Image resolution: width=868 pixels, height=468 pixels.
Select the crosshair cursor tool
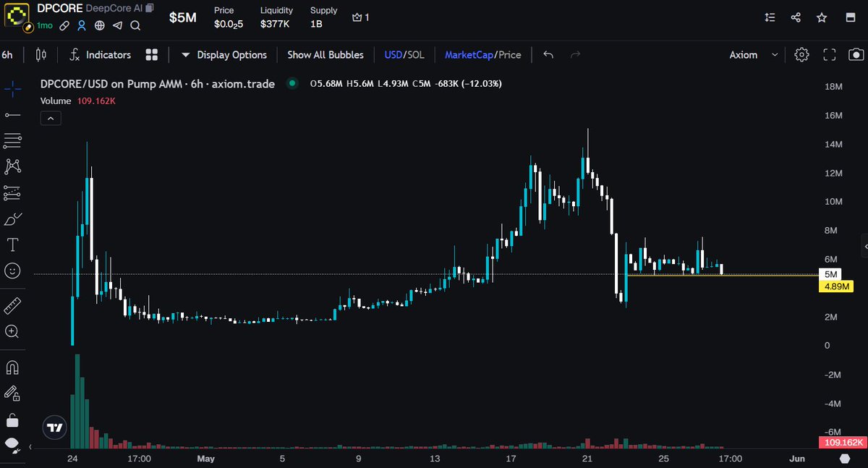pyautogui.click(x=12, y=88)
